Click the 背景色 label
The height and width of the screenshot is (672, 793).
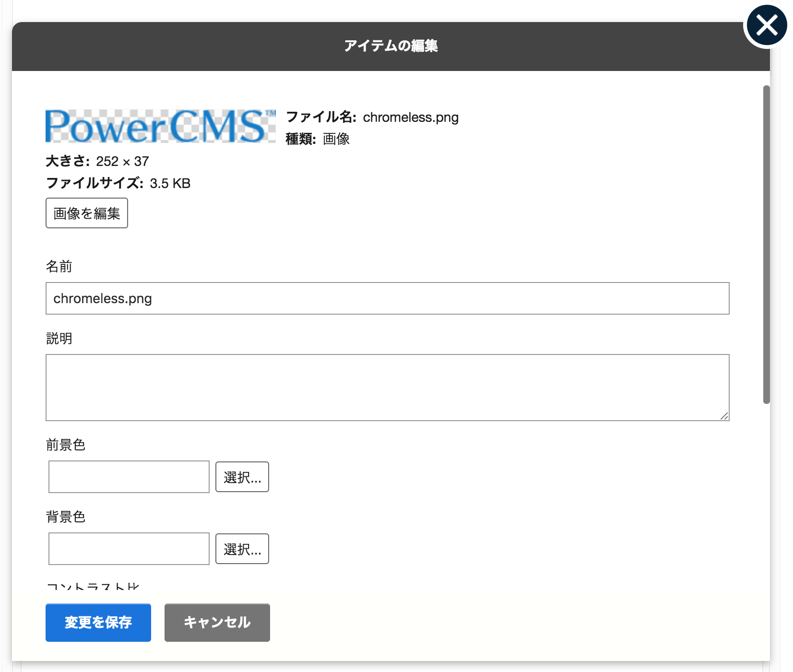66,517
